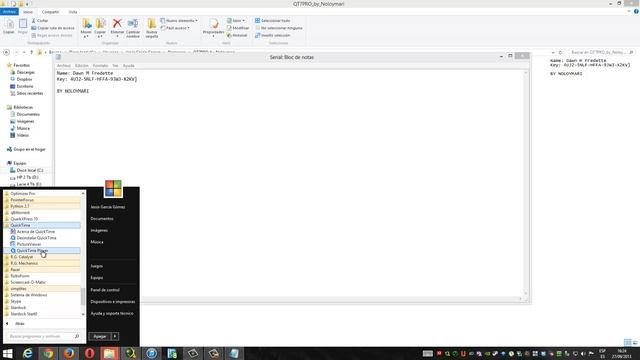This screenshot has width=640, height=360.
Task: Expand the Screencast-O-Matic folder
Action: pyautogui.click(x=28, y=282)
